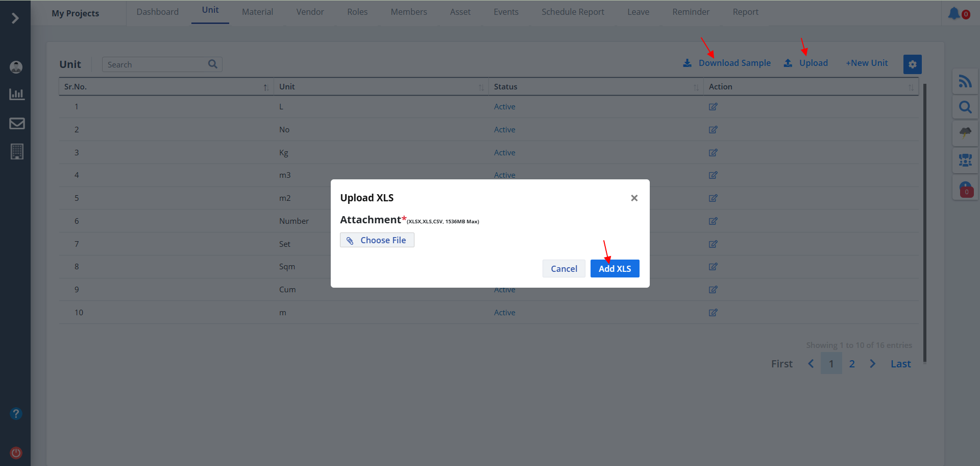Open the user profile icon in sidebar
Screen dimensions: 980x466
coord(16,67)
